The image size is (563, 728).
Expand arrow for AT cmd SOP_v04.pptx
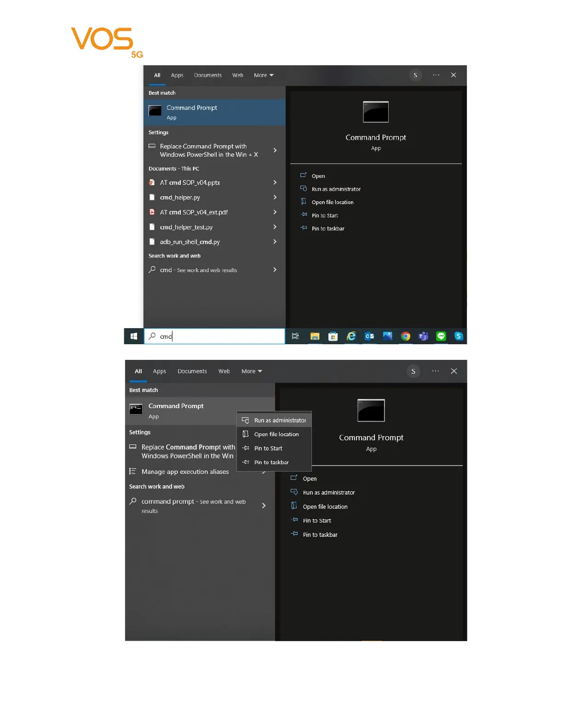[275, 182]
